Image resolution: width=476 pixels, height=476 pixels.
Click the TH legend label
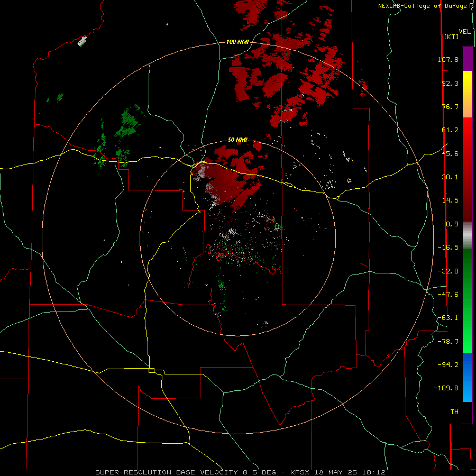click(x=454, y=412)
